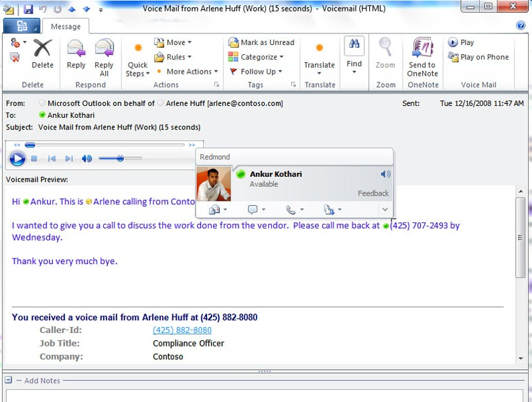The image size is (532, 402).
Task: Click the message body scrollbar thumb
Action: tap(520, 237)
